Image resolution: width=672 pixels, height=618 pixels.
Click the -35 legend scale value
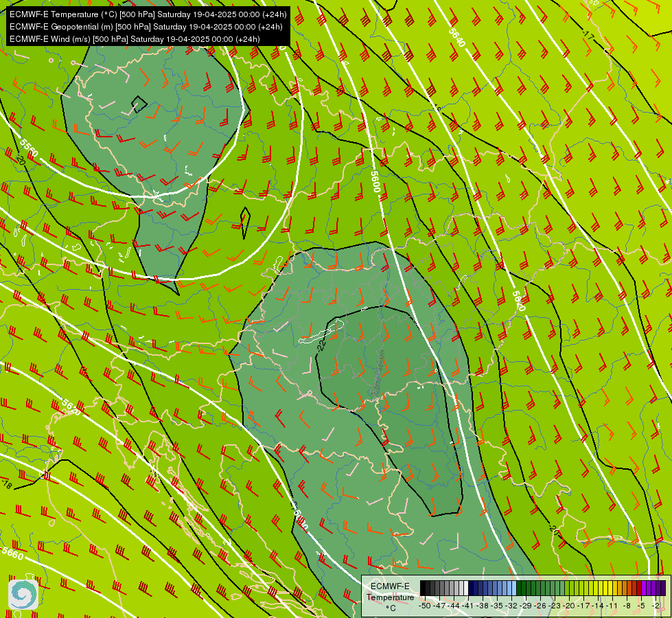coord(497,606)
